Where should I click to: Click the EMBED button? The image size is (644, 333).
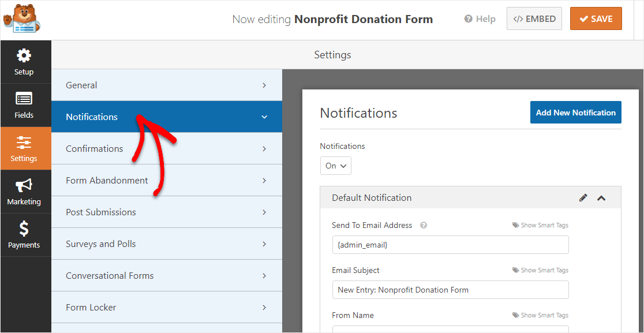pos(534,19)
